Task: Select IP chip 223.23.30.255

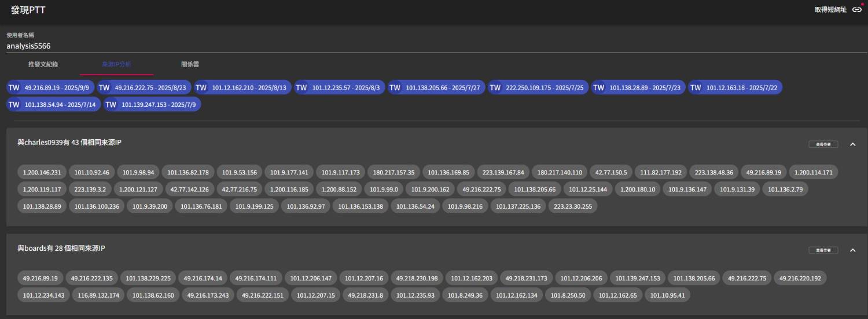Action: click(x=573, y=206)
